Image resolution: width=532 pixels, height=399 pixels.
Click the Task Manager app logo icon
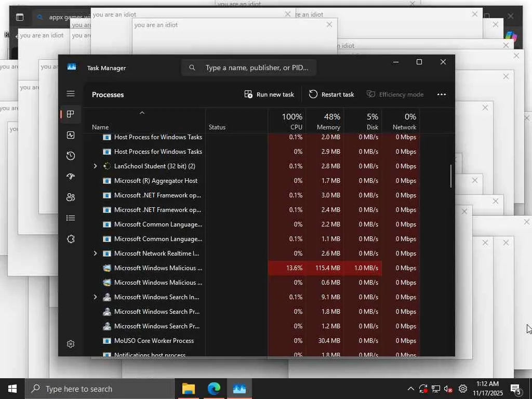click(72, 67)
